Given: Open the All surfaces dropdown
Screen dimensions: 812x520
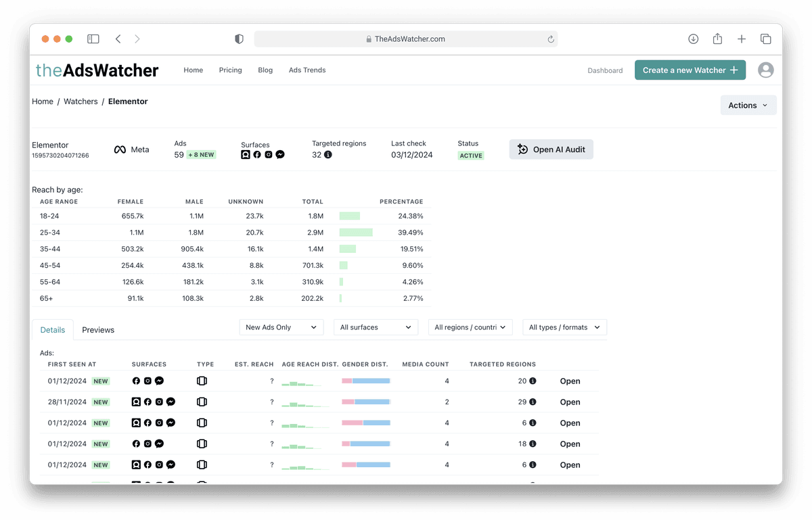Looking at the screenshot, I should pos(376,327).
